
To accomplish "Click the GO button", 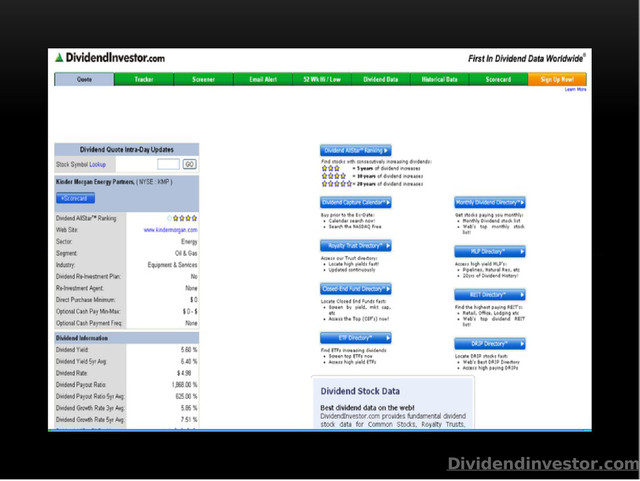I will [189, 164].
